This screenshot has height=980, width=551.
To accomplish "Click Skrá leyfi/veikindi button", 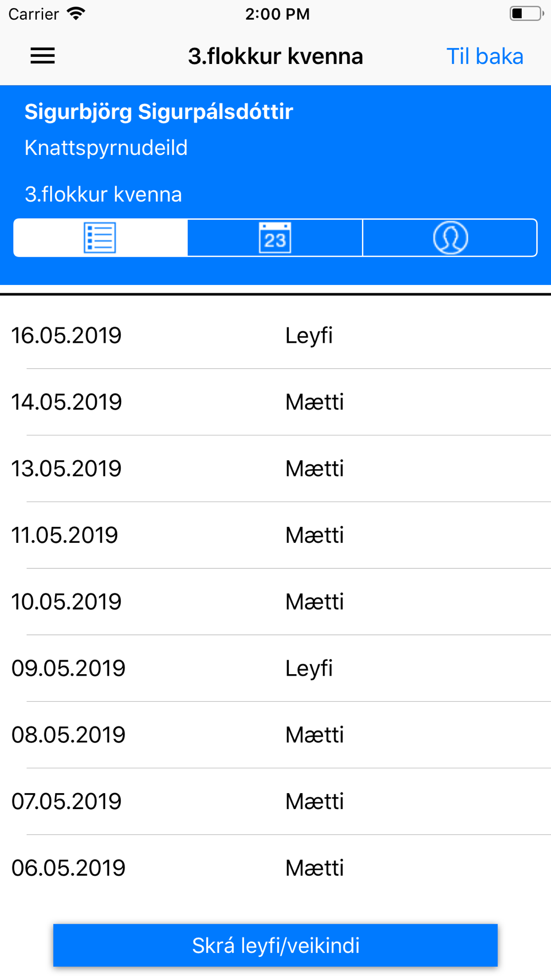I will tap(275, 945).
